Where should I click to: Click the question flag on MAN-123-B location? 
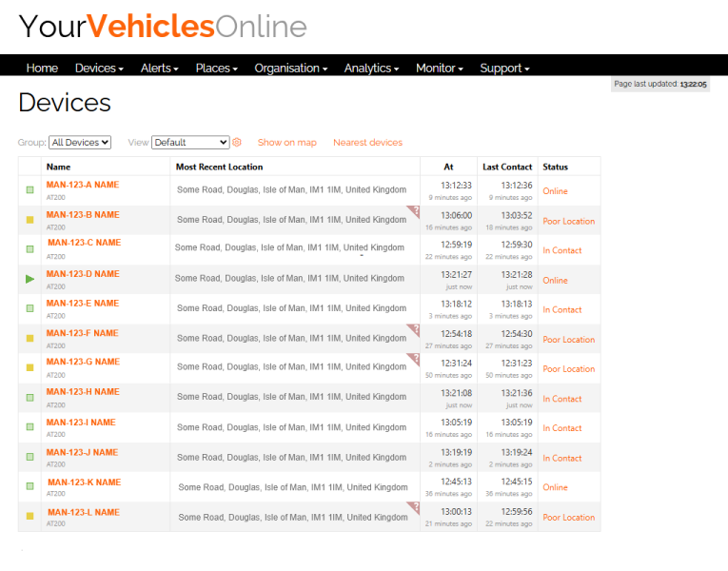point(414,211)
